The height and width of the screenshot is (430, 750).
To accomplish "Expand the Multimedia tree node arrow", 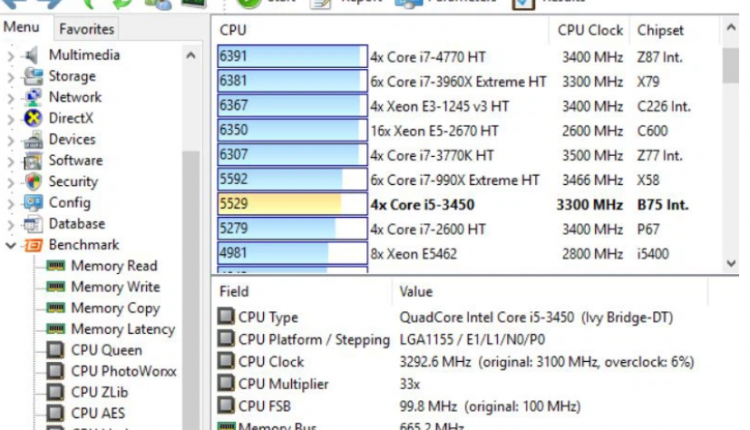I will [10, 56].
